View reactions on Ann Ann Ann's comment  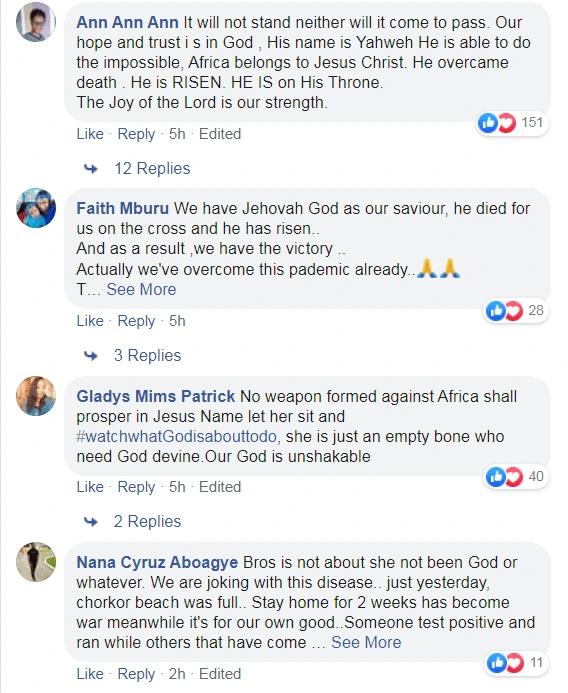(x=513, y=122)
